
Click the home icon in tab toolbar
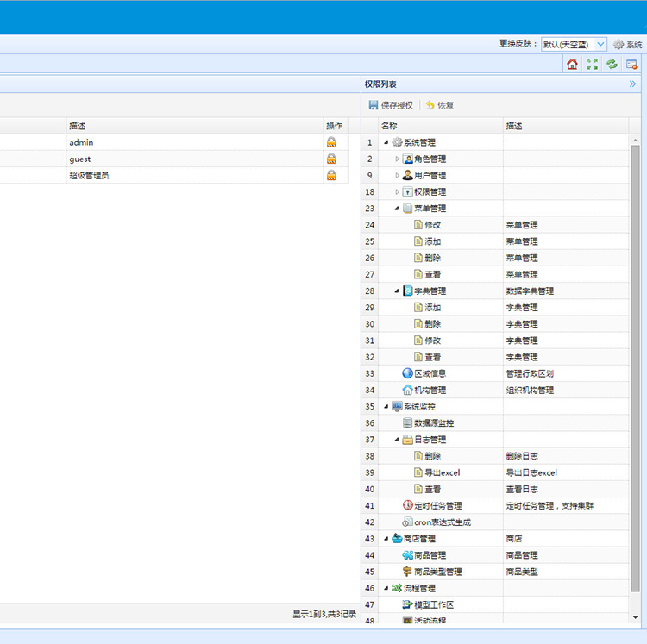pos(572,64)
